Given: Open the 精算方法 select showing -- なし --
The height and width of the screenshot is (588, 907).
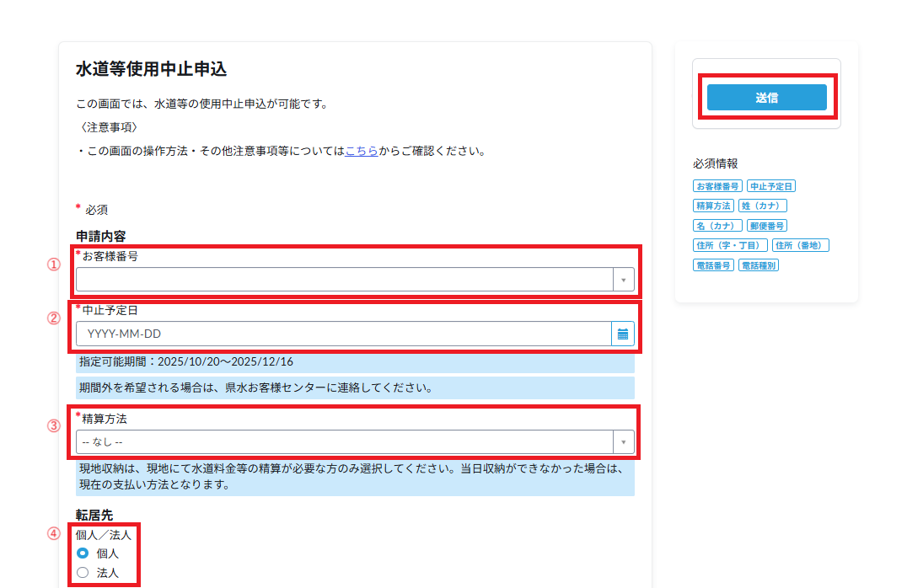Looking at the screenshot, I should (344, 442).
